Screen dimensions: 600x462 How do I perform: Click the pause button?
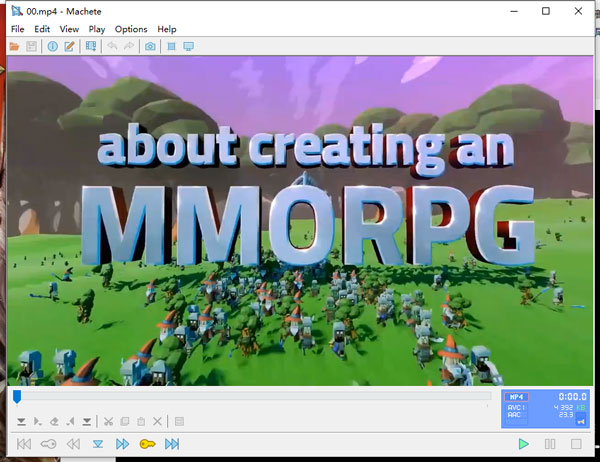click(550, 444)
